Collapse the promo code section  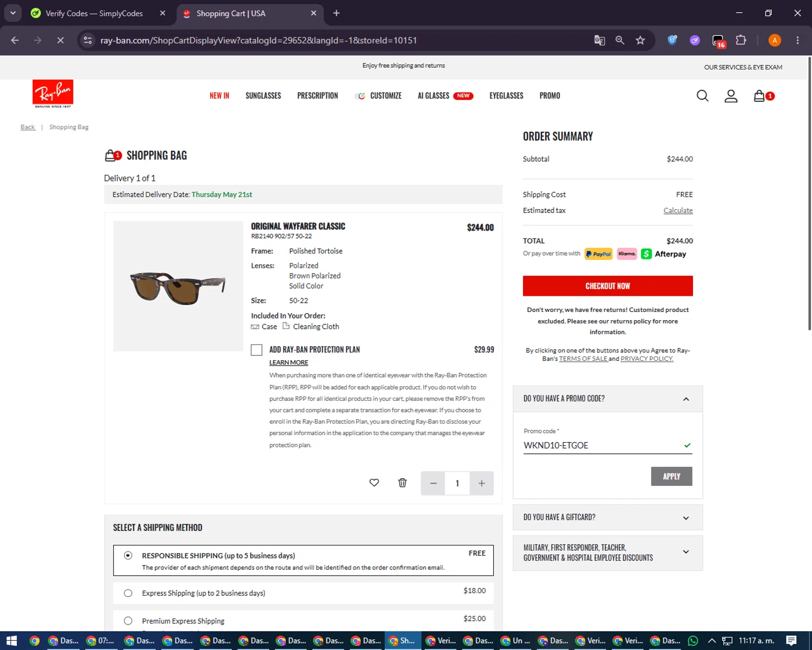(686, 399)
